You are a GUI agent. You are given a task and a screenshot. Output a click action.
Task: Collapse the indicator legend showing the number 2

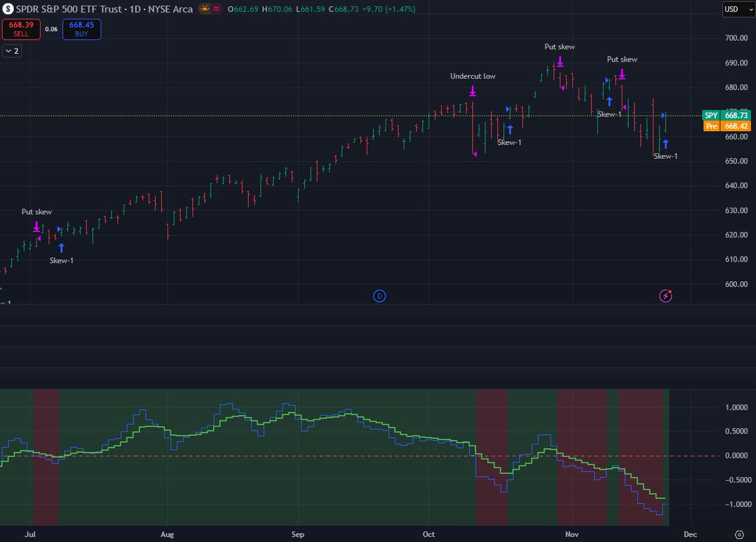[11, 51]
